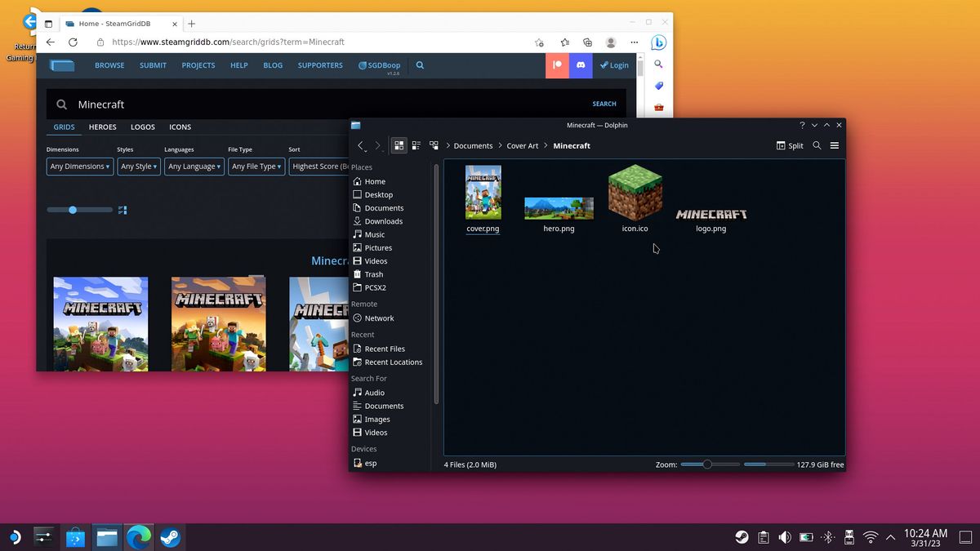Click the Bluetooth icon in the system tray
The width and height of the screenshot is (980, 551).
point(826,537)
